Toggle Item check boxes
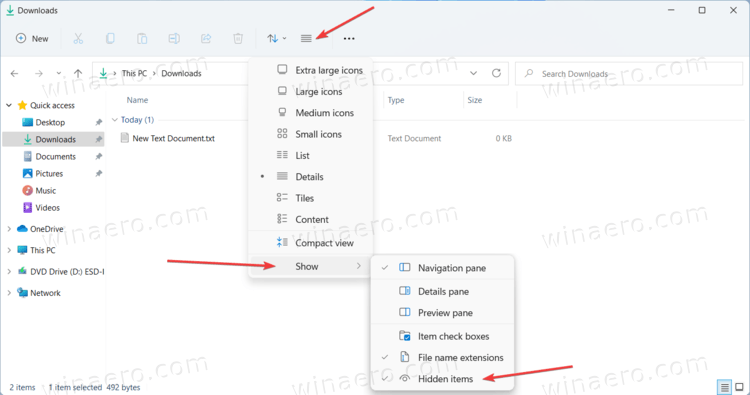The width and height of the screenshot is (750, 395). click(x=442, y=336)
